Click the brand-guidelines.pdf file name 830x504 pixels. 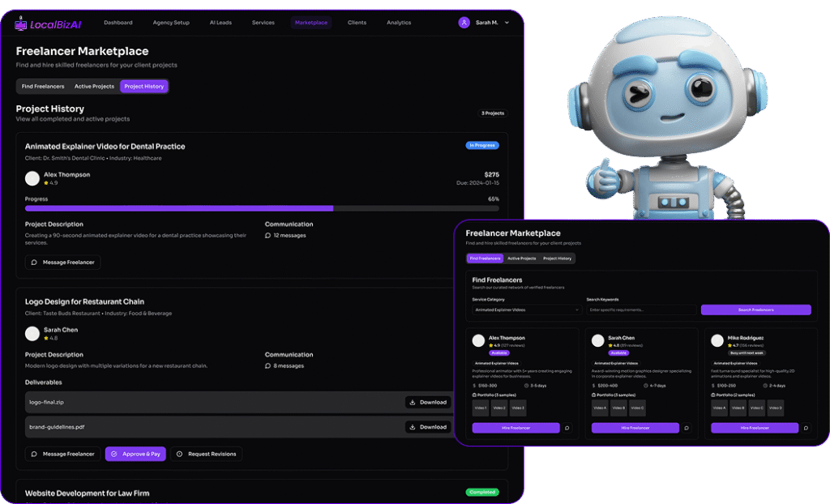point(57,427)
